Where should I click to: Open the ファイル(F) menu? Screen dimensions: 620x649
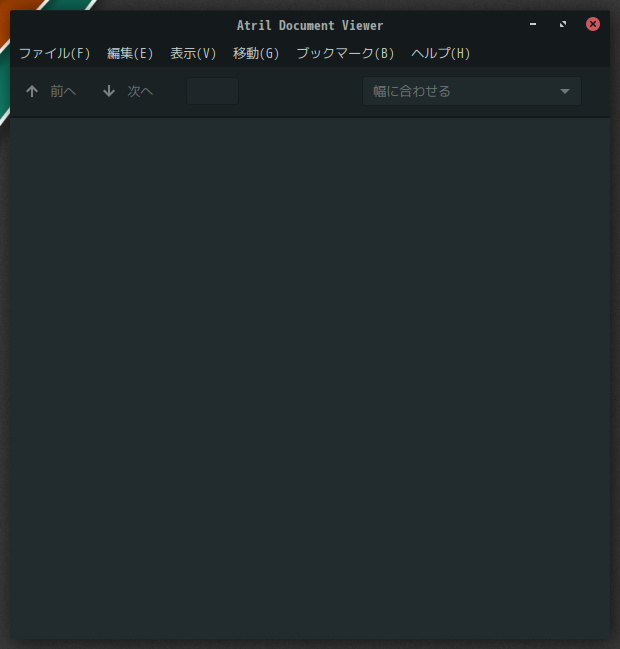55,53
